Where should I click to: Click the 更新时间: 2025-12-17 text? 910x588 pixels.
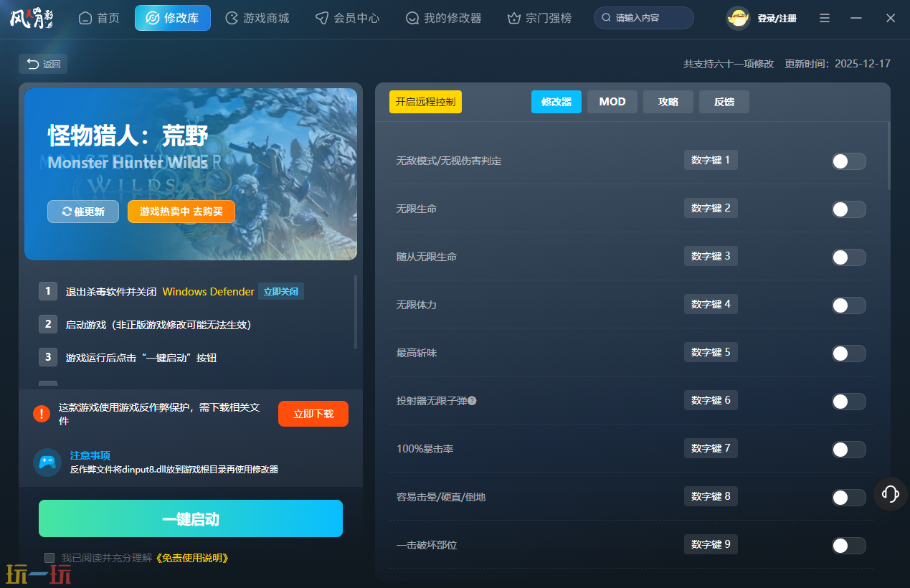click(x=838, y=64)
